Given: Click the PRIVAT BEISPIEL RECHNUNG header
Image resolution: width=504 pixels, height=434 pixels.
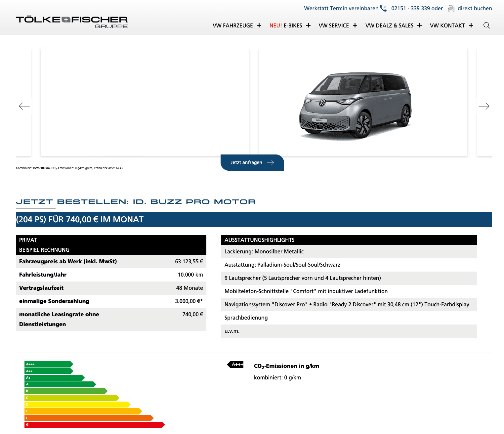Looking at the screenshot, I should (x=111, y=245).
